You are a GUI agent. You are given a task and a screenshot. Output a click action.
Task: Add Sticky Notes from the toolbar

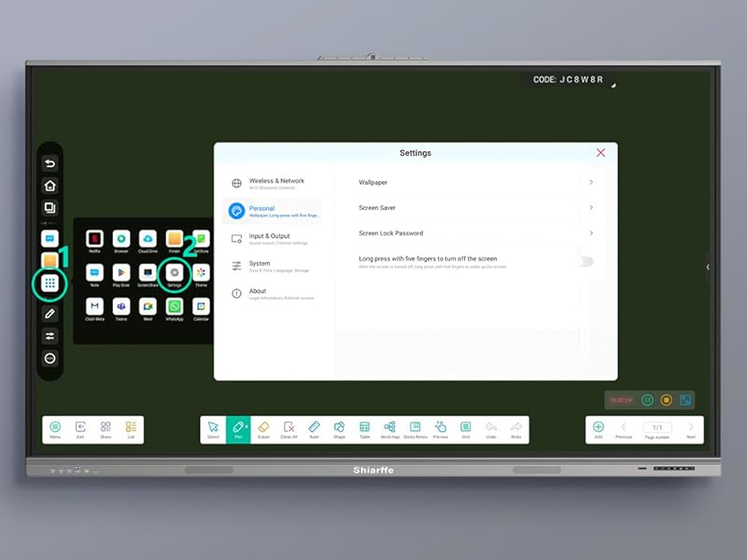click(x=415, y=429)
